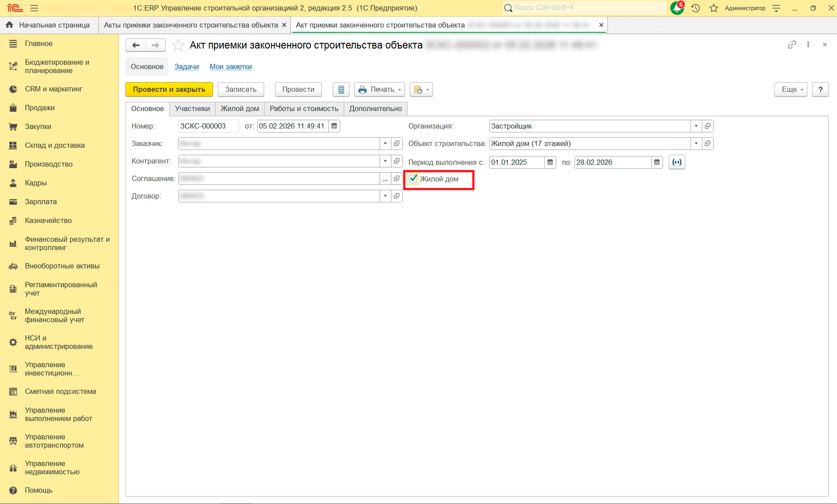The height and width of the screenshot is (504, 837).
Task: Click the Номер input field
Action: (208, 126)
